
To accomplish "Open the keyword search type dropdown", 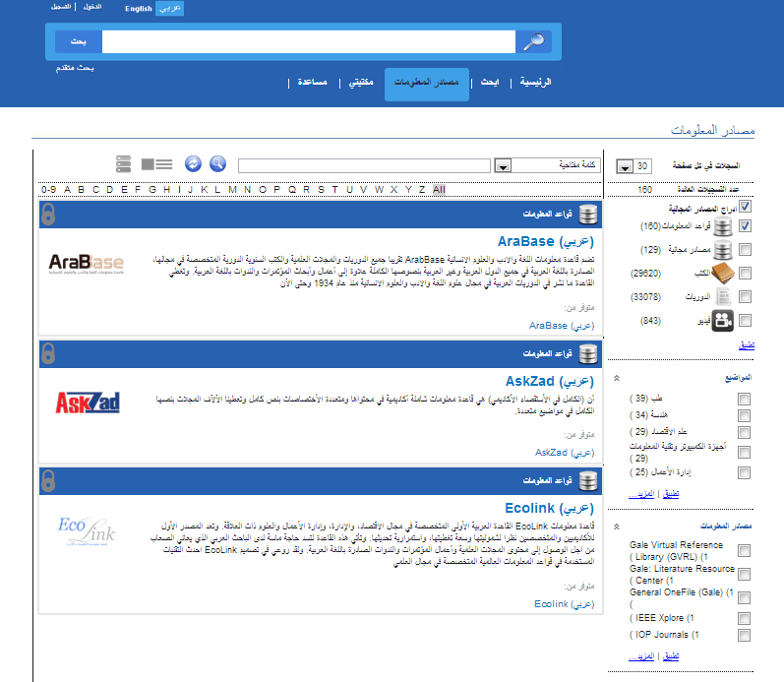I will click(548, 165).
